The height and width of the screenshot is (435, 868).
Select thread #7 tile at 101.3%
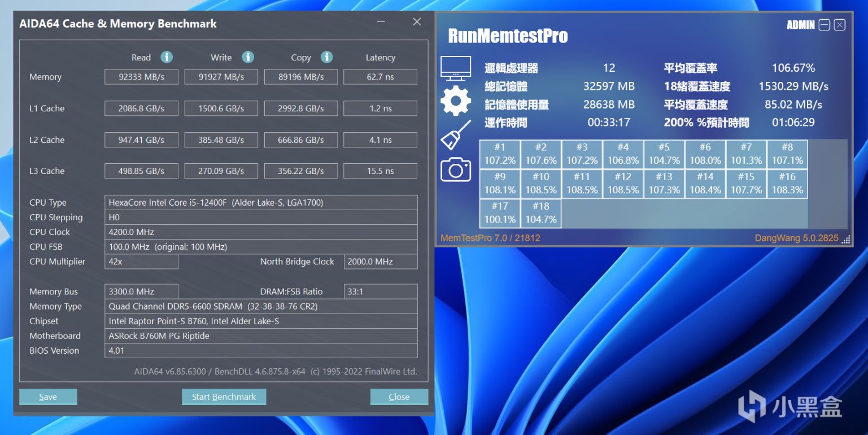(747, 154)
